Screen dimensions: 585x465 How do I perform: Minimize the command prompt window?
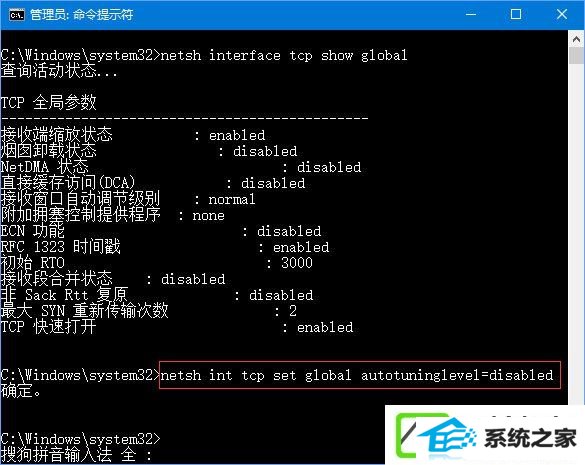[471, 15]
